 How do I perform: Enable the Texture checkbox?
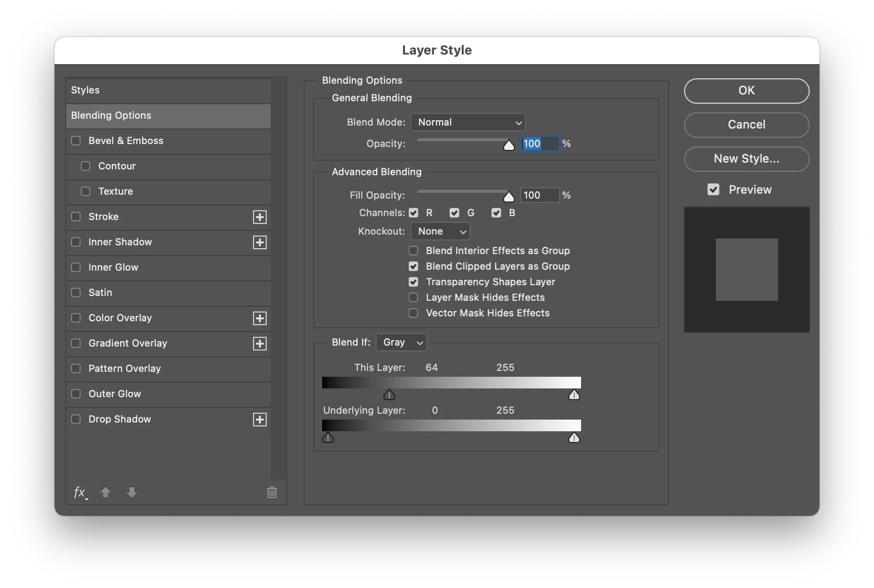86,191
